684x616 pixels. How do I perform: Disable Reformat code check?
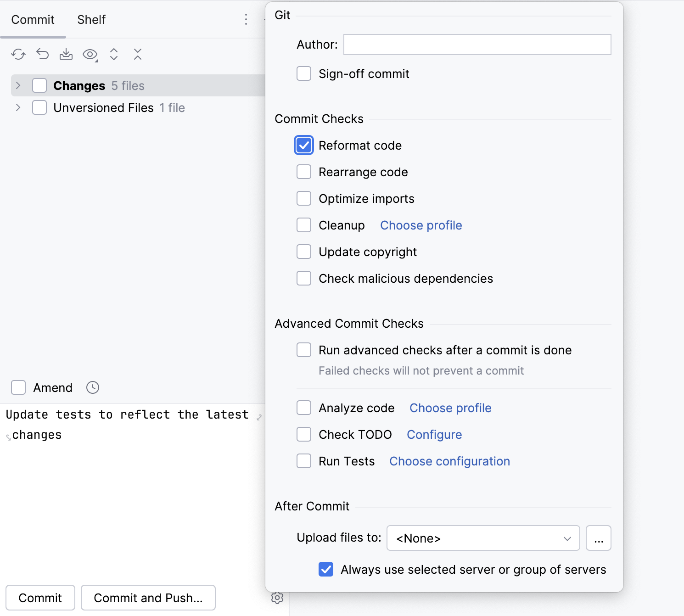[x=303, y=145]
